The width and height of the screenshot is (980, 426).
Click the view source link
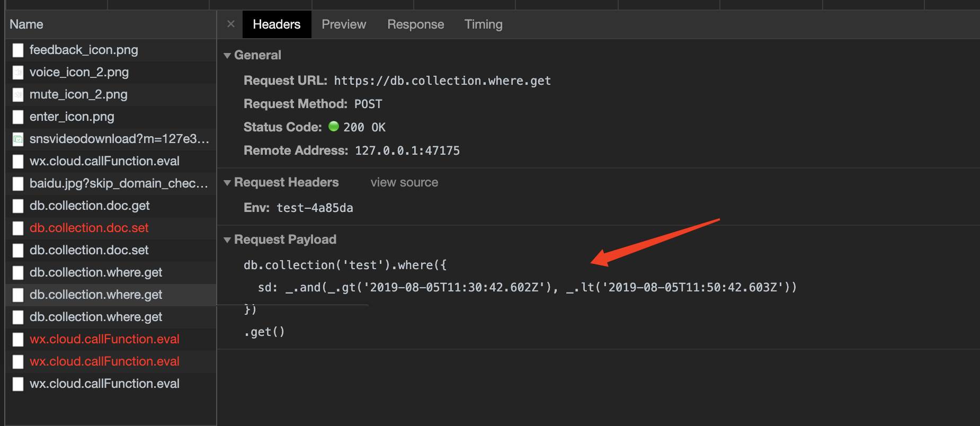(x=404, y=183)
